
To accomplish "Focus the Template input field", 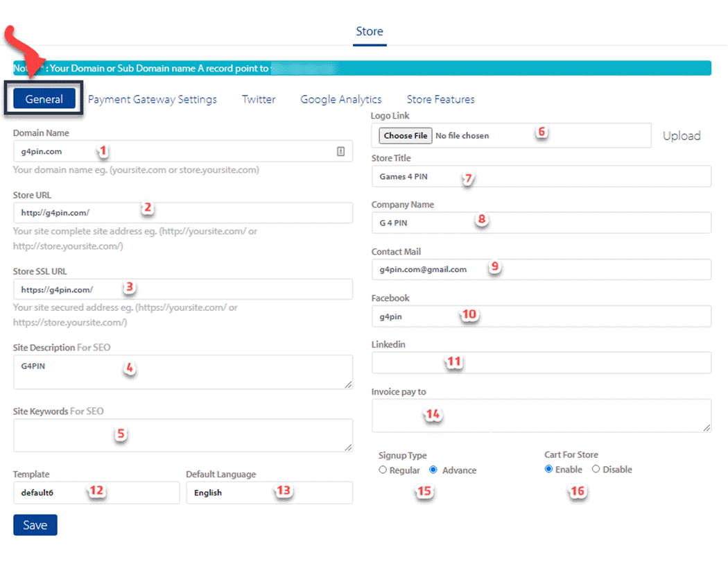I will point(96,493).
